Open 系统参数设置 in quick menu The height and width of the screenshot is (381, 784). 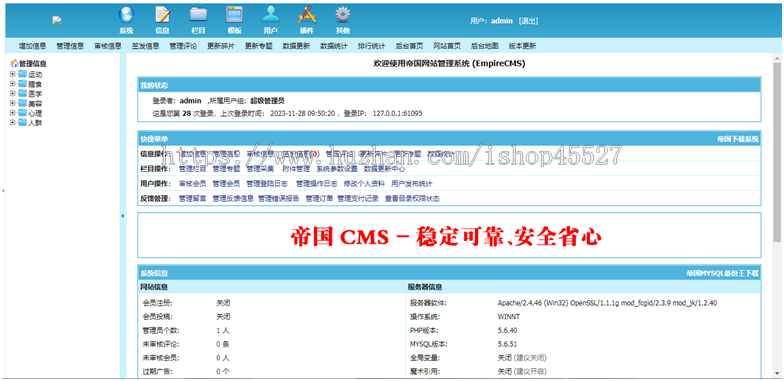(337, 169)
